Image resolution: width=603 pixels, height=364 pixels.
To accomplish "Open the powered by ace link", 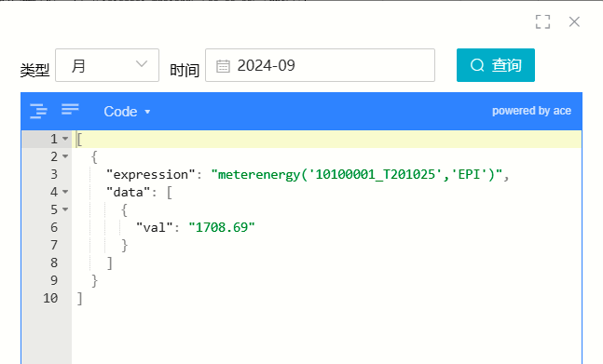I will click(531, 111).
